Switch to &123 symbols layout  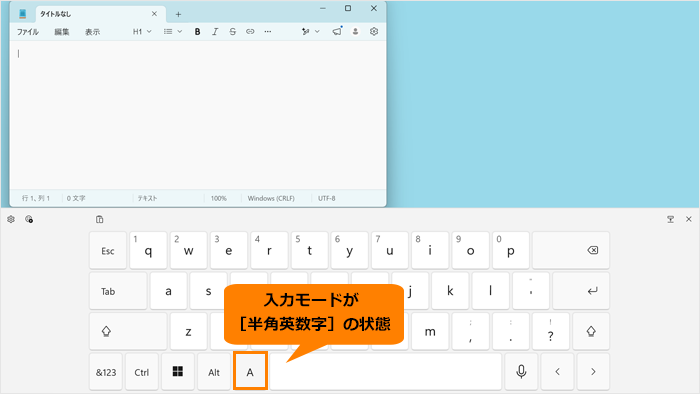click(106, 372)
